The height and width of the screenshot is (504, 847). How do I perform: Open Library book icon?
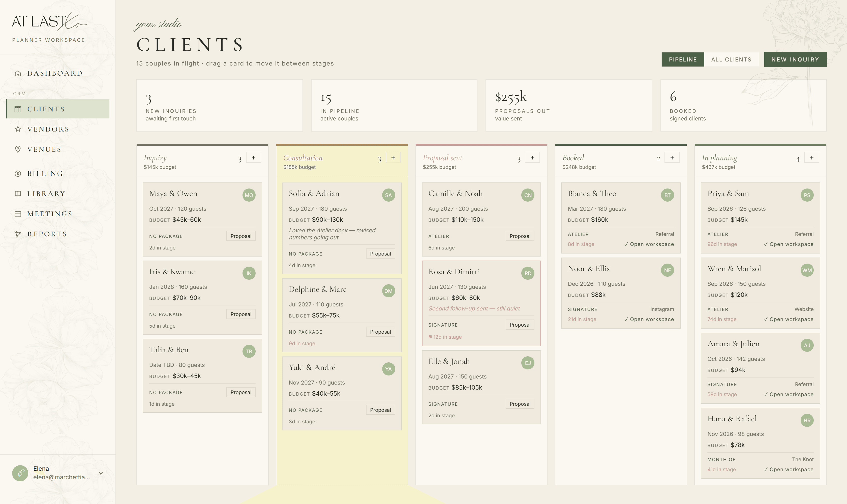click(x=18, y=194)
